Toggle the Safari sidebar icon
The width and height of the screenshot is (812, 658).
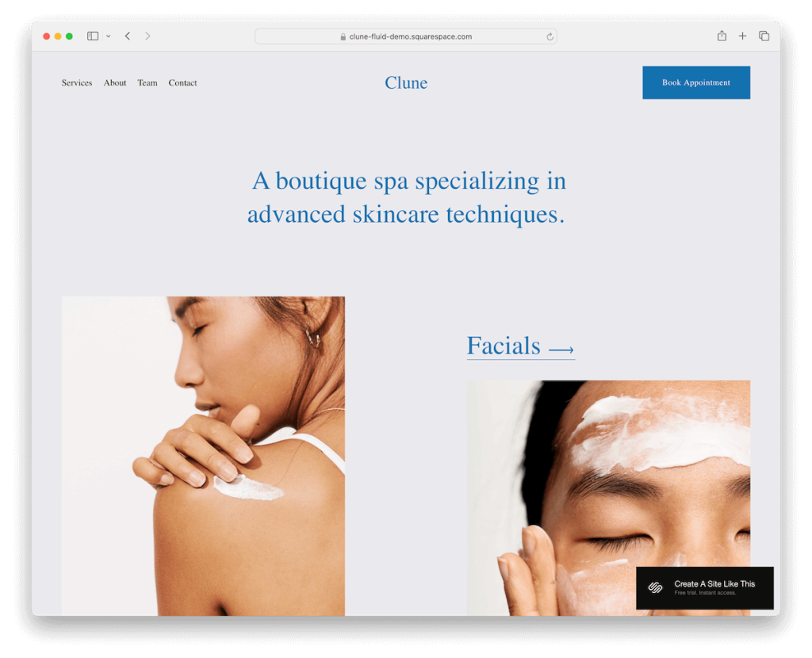tap(93, 36)
